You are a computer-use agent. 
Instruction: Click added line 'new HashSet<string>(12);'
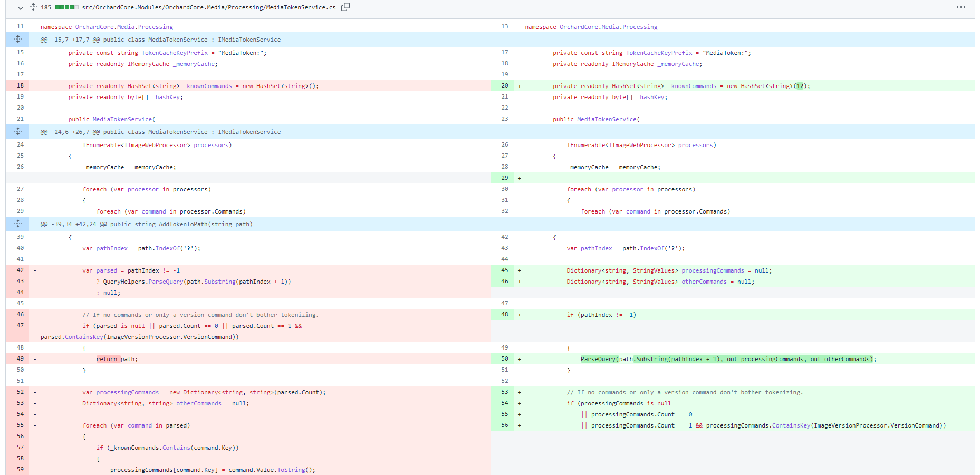[x=681, y=86]
